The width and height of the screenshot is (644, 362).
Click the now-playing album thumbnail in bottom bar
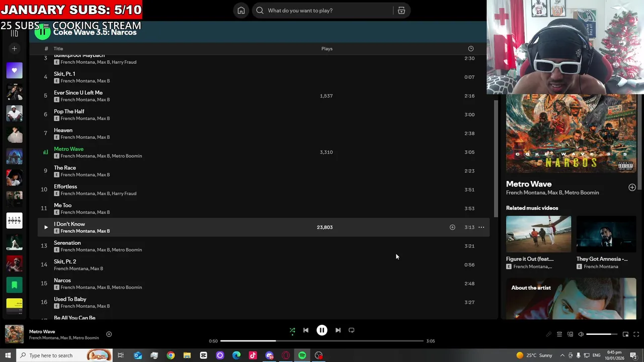(x=14, y=334)
